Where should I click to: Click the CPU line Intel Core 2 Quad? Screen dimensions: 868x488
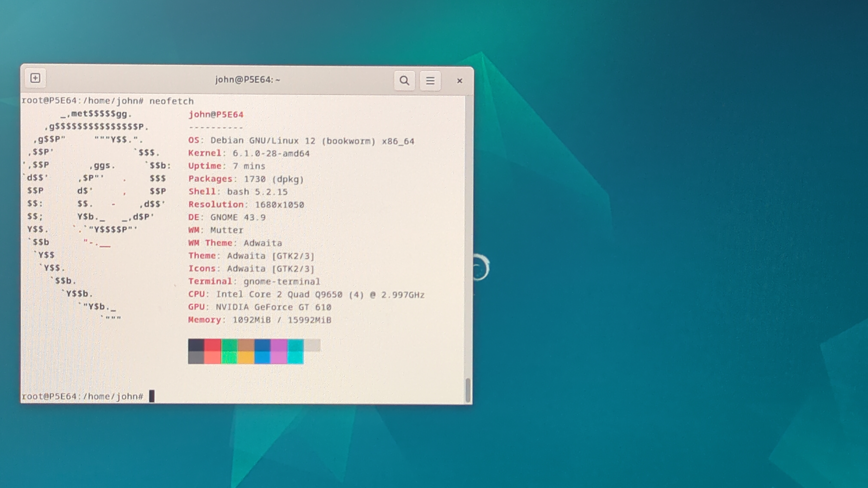click(306, 295)
